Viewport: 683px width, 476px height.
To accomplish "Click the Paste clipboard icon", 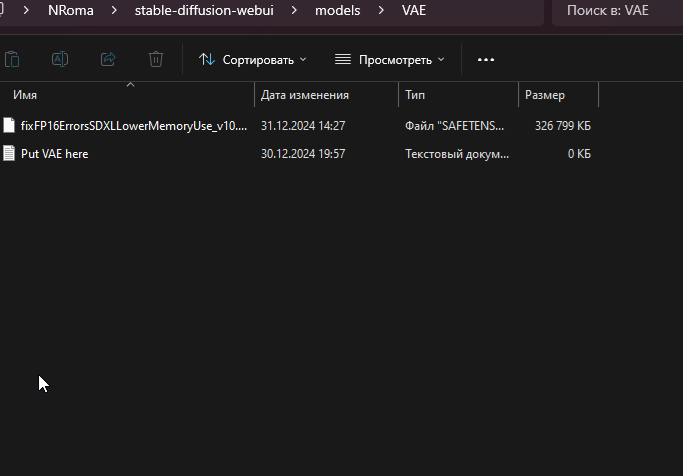I will coord(12,59).
